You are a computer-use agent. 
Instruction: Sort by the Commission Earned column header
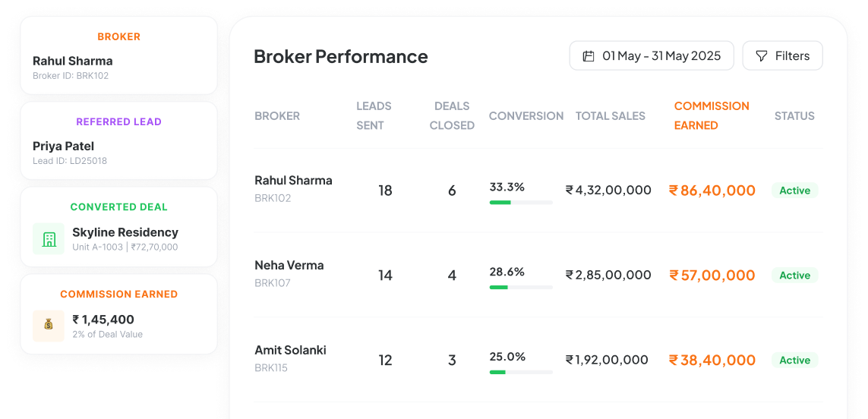point(712,115)
